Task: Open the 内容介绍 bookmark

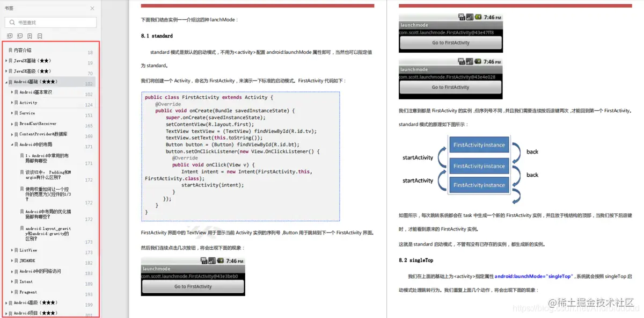Action: [22, 50]
